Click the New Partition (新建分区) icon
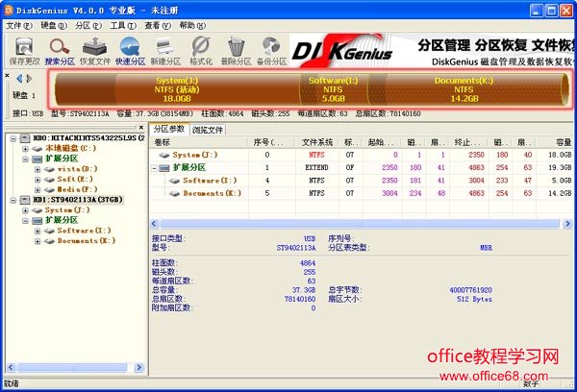The height and width of the screenshot is (392, 577). coord(165,51)
